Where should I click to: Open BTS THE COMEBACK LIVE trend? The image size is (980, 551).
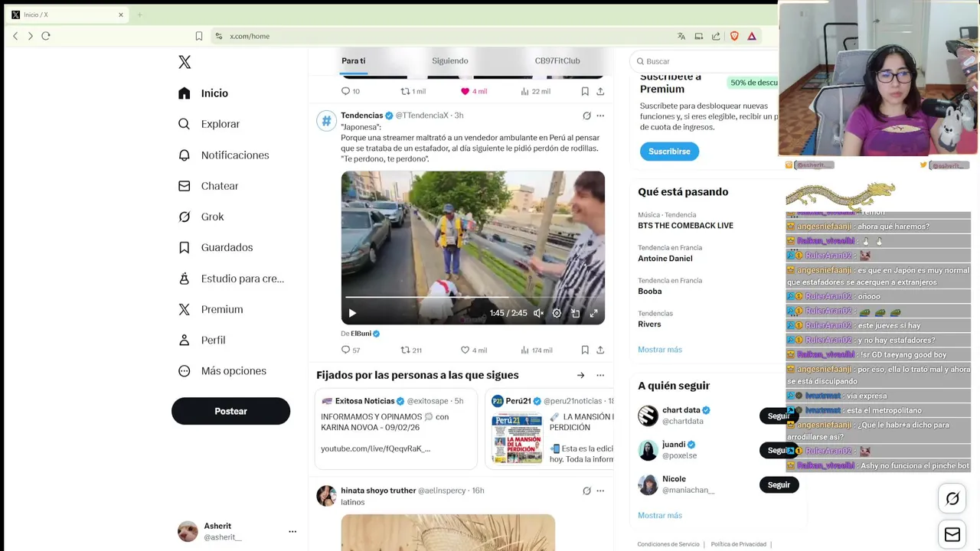[x=685, y=226]
